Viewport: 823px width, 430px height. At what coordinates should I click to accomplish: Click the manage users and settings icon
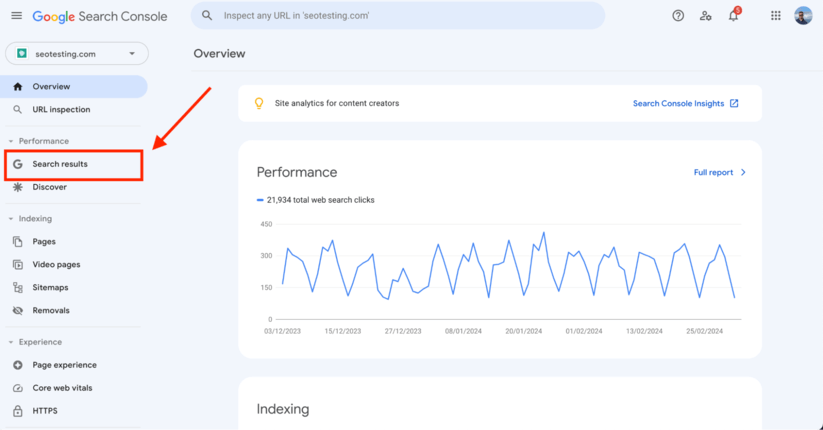click(706, 16)
